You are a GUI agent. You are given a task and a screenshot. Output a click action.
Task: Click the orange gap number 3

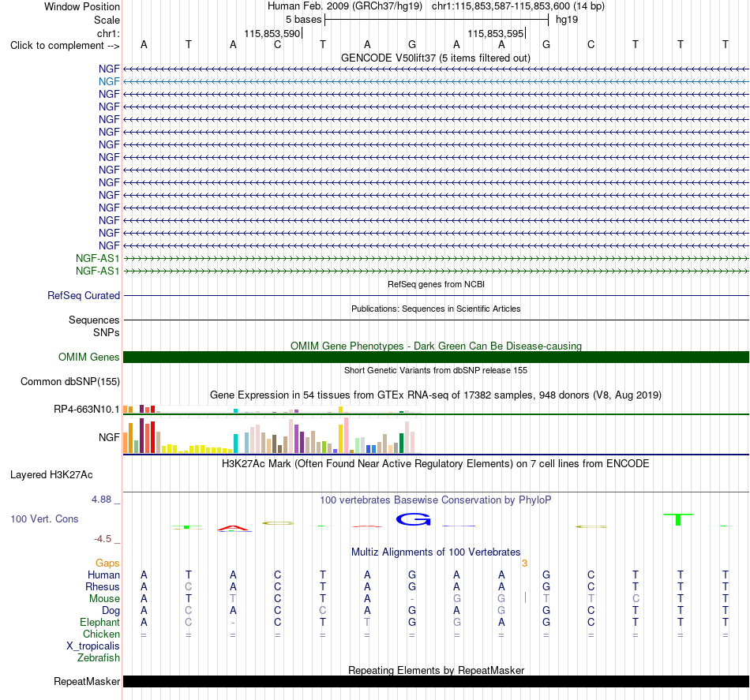point(525,563)
